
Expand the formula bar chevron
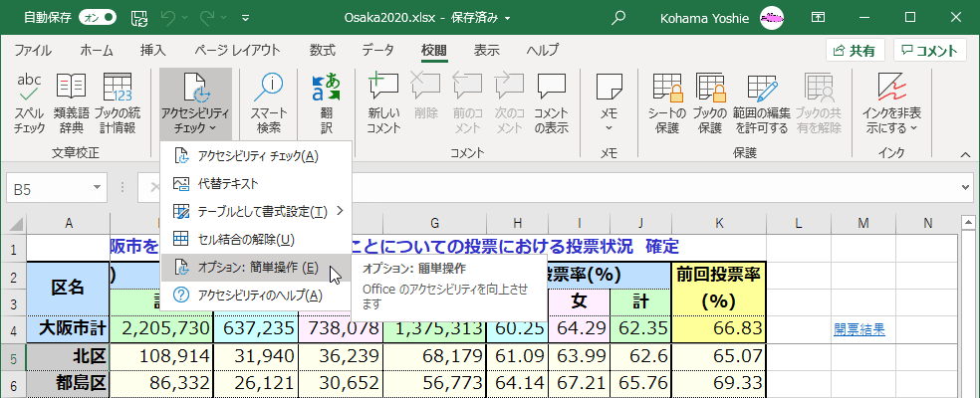click(967, 188)
